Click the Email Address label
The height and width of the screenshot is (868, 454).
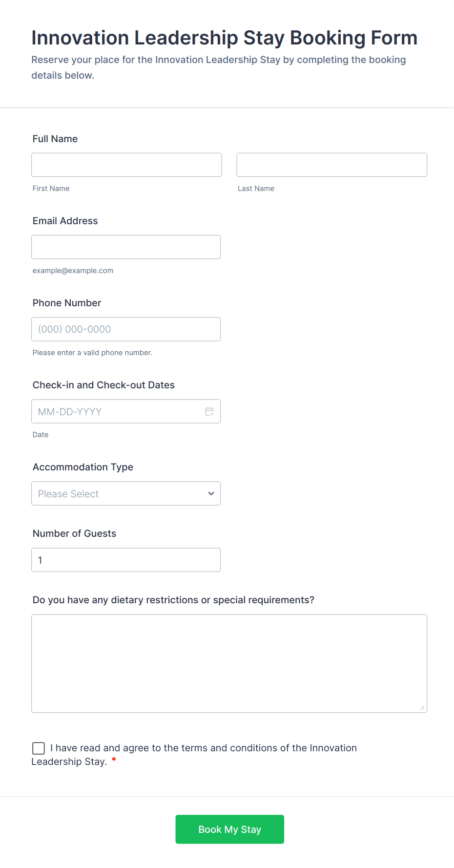65,221
